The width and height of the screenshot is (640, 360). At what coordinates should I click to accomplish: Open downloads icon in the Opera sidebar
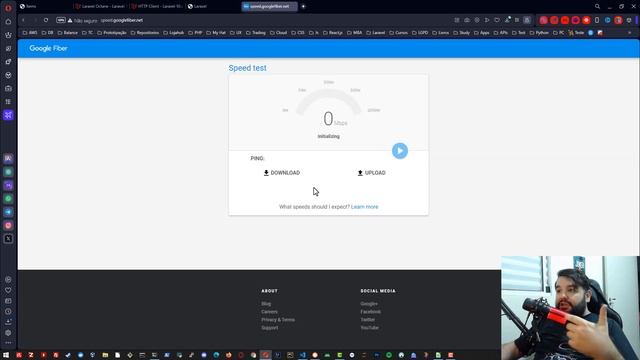8,322
